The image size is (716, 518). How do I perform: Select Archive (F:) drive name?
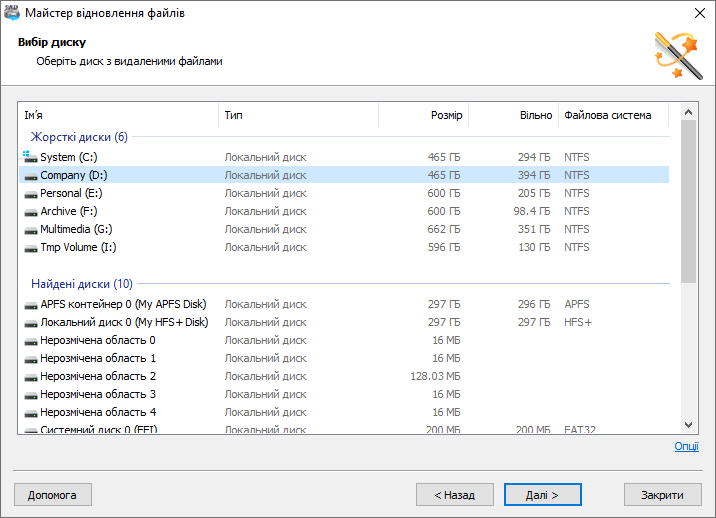point(68,211)
